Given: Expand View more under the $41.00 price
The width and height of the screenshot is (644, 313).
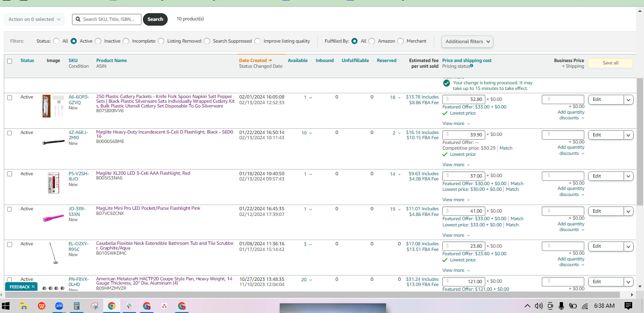Looking at the screenshot, I should coord(456,235).
